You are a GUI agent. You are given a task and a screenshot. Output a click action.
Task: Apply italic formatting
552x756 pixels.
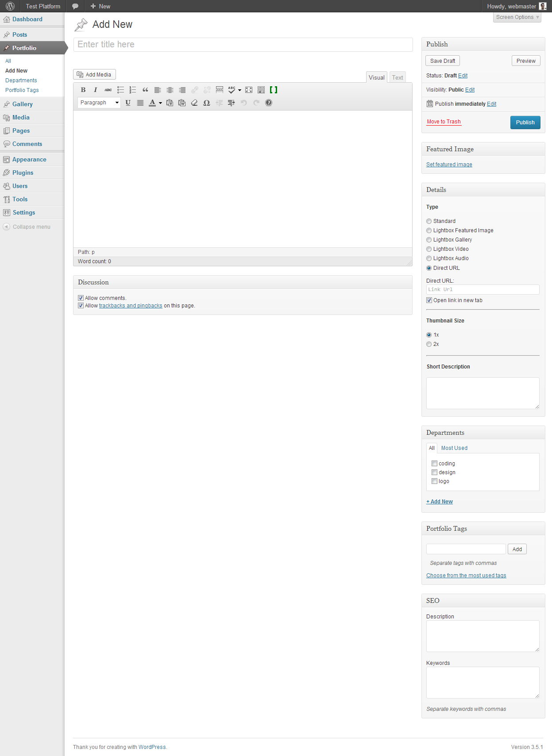[x=95, y=90]
